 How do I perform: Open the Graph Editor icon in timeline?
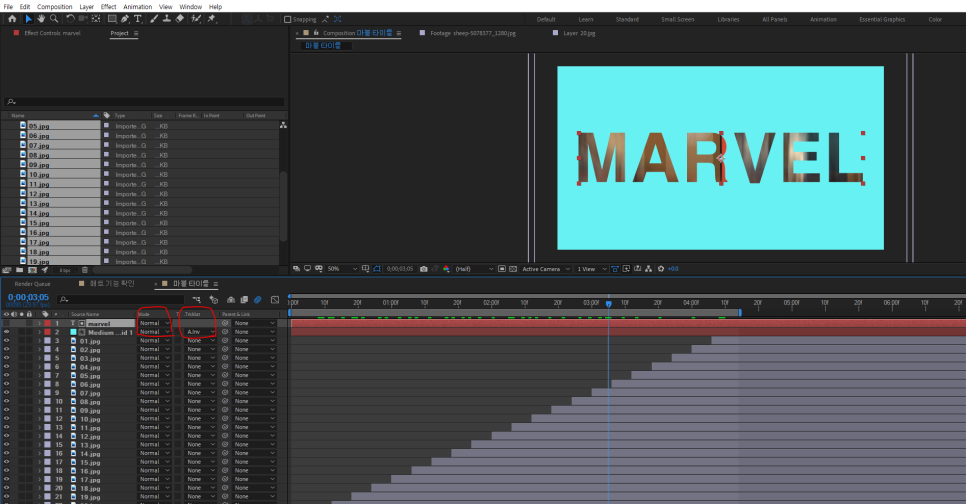(x=275, y=299)
